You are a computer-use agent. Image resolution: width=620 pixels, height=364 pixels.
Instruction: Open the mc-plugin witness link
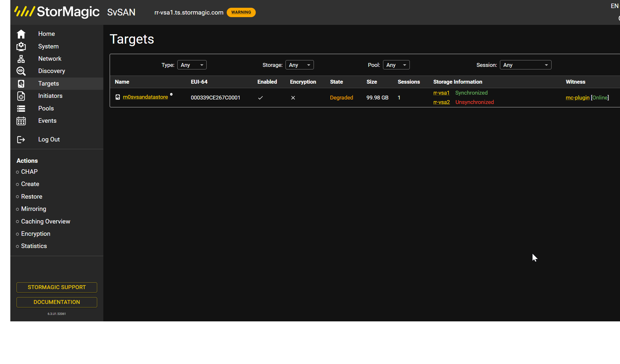tap(577, 98)
